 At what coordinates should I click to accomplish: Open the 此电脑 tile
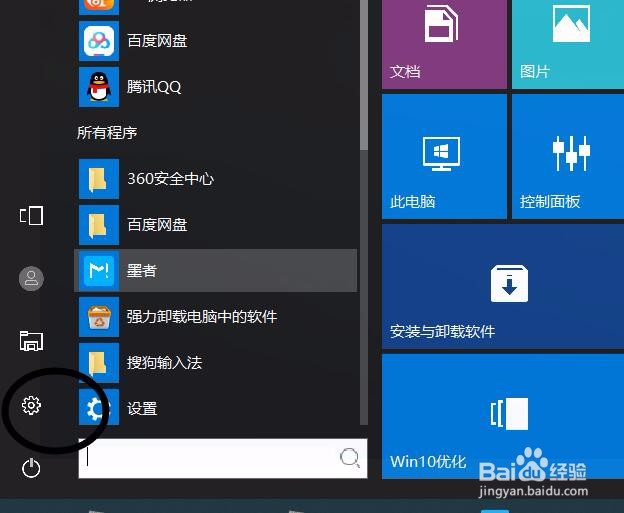click(444, 156)
